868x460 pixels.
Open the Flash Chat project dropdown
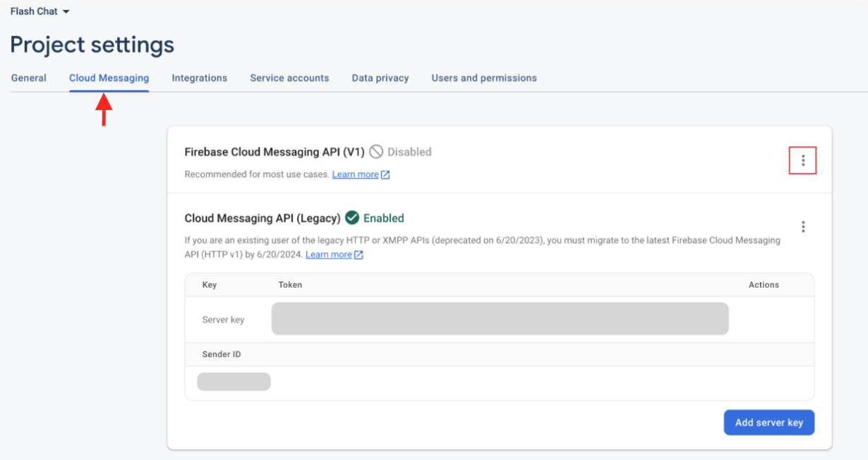(40, 12)
